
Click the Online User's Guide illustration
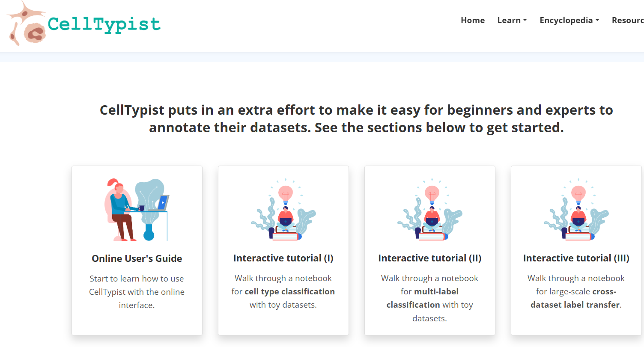[x=137, y=210]
